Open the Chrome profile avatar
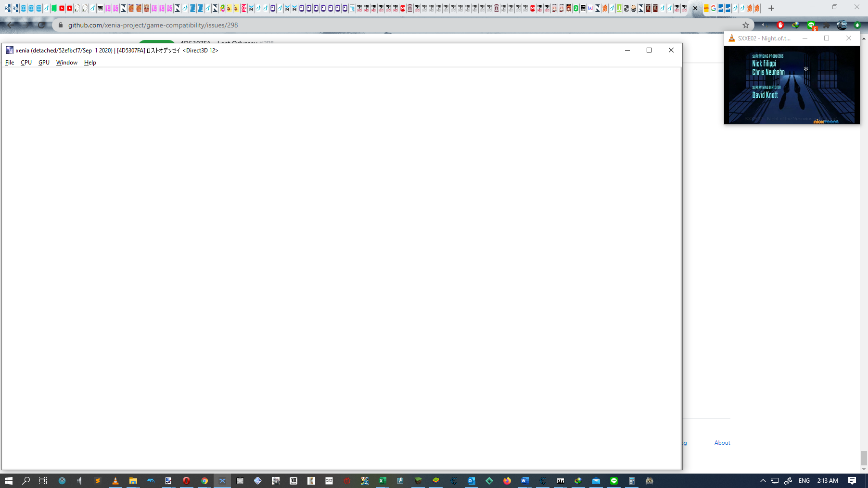The width and height of the screenshot is (868, 488). click(842, 25)
